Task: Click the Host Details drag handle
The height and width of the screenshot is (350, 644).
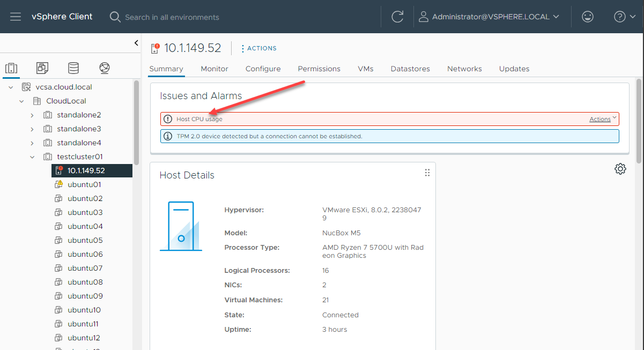Action: 427,173
